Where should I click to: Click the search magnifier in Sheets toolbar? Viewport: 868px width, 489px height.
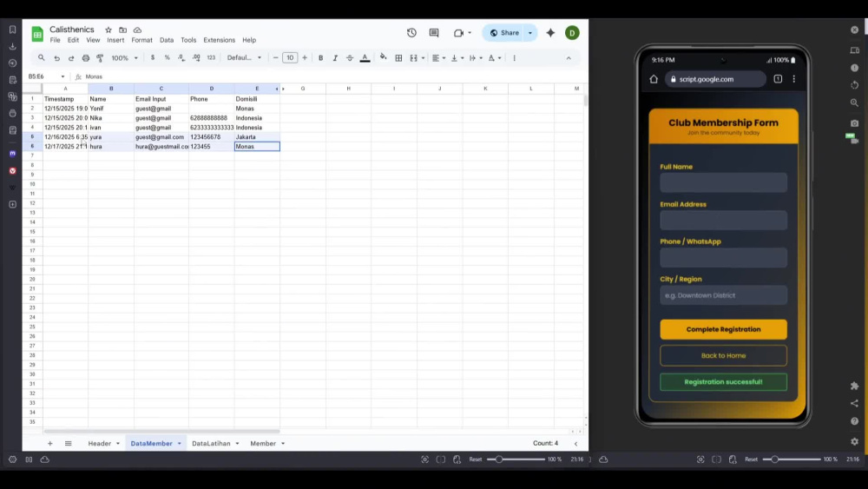[x=42, y=57]
